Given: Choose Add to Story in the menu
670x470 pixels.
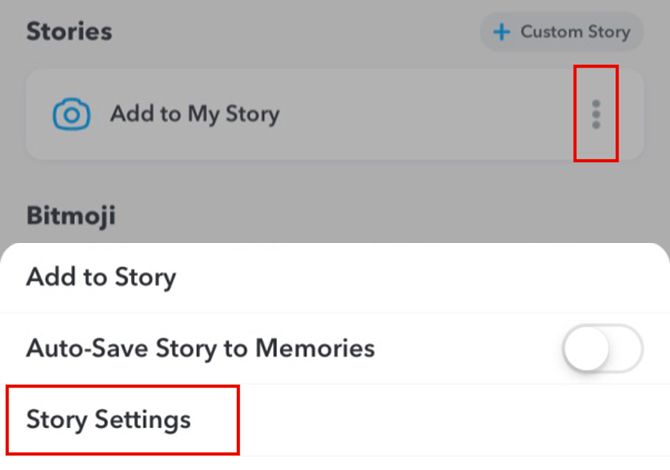Looking at the screenshot, I should click(x=101, y=277).
